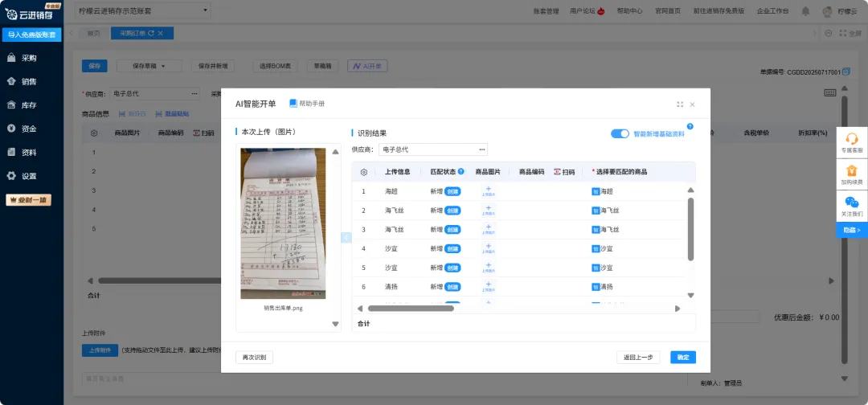Viewport: 868px width, 405px height.
Task: Upload product image for row 1 海超
Action: click(488, 191)
